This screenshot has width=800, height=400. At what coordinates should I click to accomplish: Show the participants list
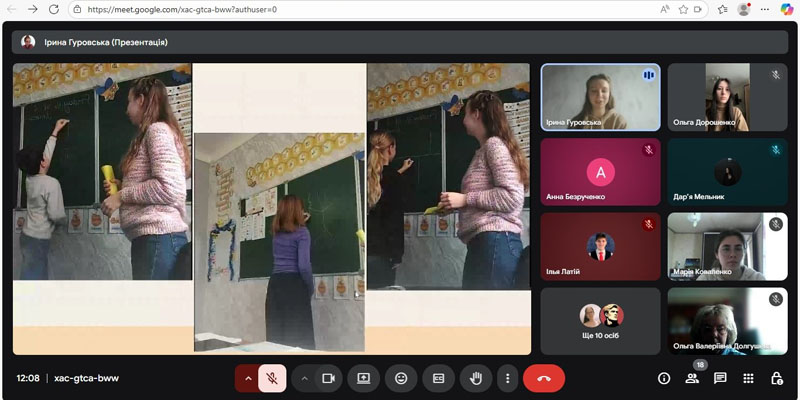tap(691, 378)
